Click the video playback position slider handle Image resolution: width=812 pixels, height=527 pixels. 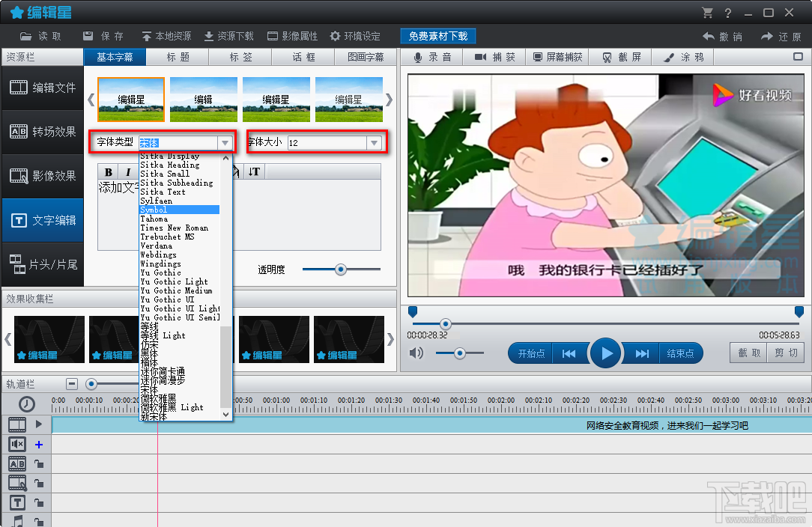coord(446,324)
